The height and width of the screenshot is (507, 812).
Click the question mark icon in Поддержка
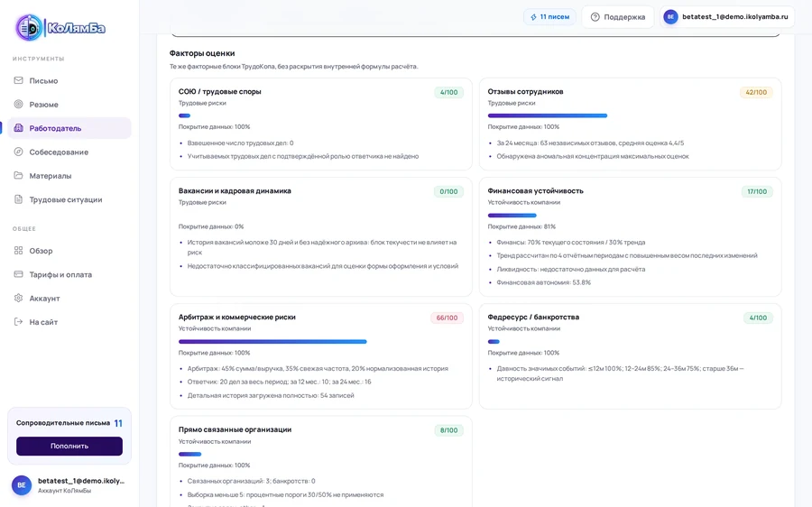(x=595, y=17)
